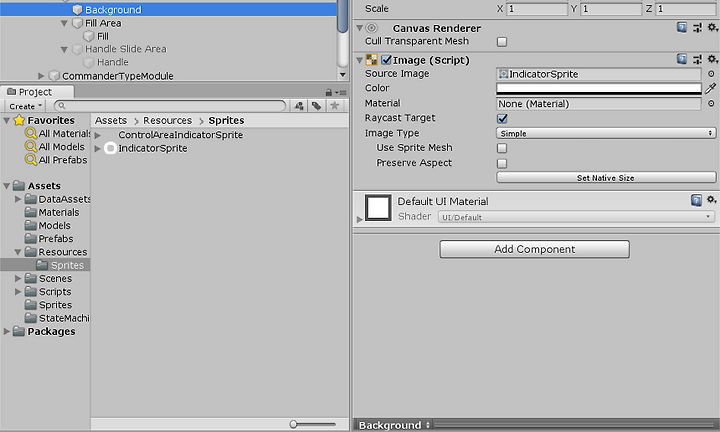
Task: Click the Source Image IndicatorSprite field
Action: pos(599,74)
